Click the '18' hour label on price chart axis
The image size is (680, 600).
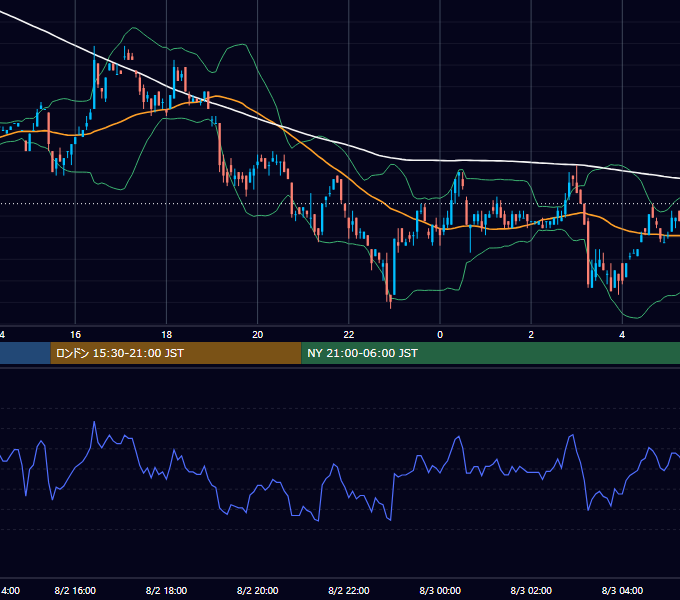click(x=167, y=335)
